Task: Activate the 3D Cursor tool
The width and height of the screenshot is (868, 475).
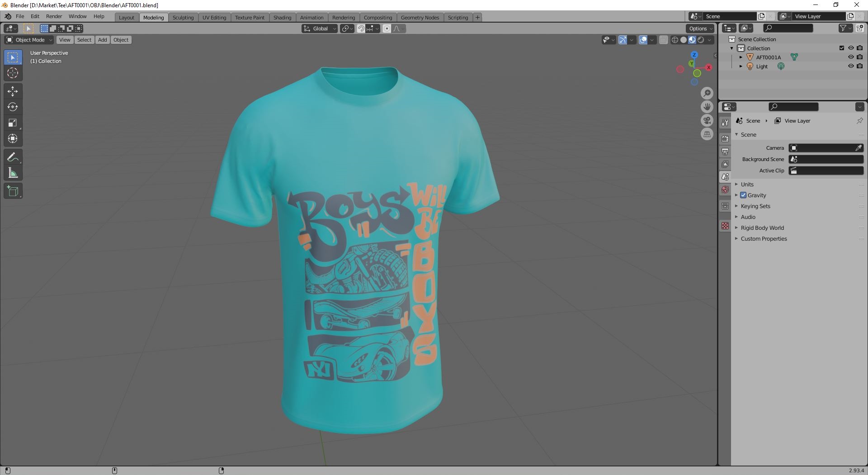Action: (x=13, y=73)
